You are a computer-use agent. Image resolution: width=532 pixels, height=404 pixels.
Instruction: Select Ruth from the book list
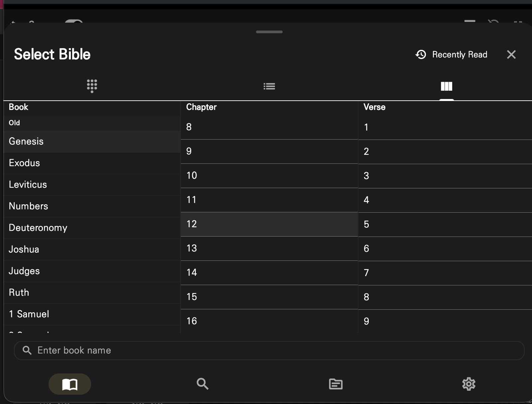pos(19,293)
